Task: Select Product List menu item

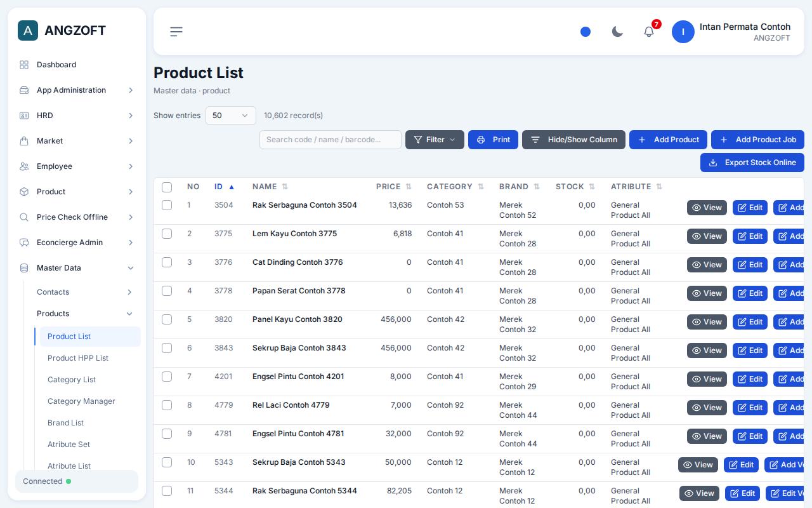Action: point(90,337)
